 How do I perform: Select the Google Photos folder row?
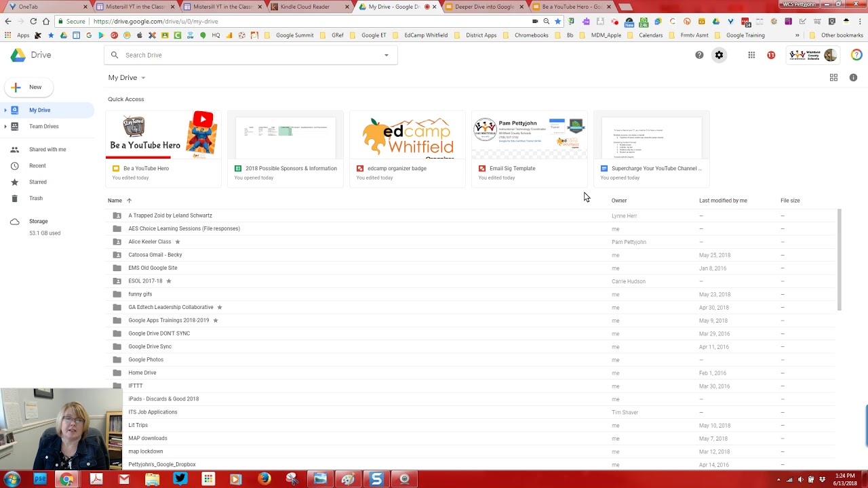pyautogui.click(x=472, y=360)
